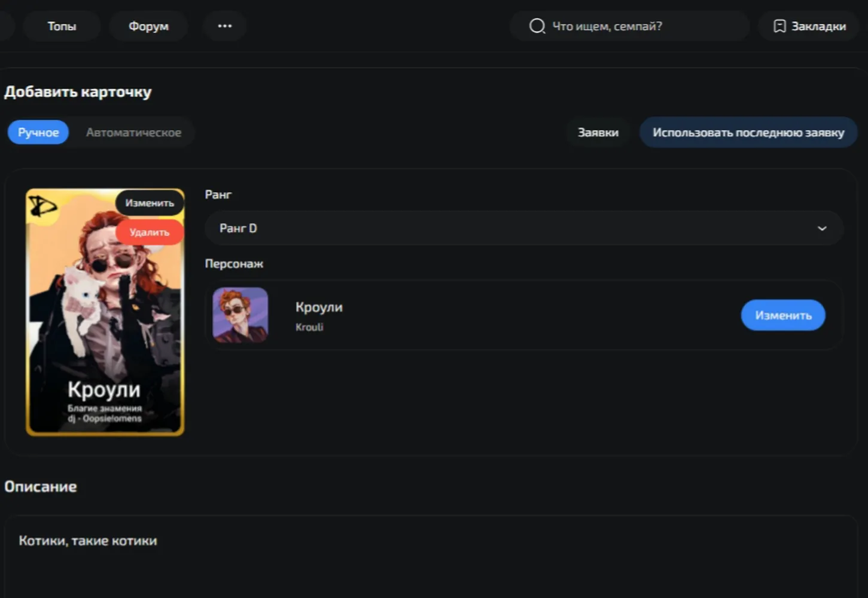Viewport: 868px width, 598px height.
Task: Click the search magnifier icon
Action: pyautogui.click(x=537, y=26)
